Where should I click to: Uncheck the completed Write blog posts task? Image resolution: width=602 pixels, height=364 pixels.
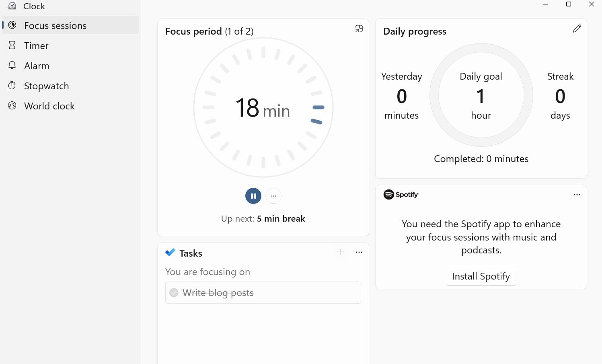pos(174,292)
